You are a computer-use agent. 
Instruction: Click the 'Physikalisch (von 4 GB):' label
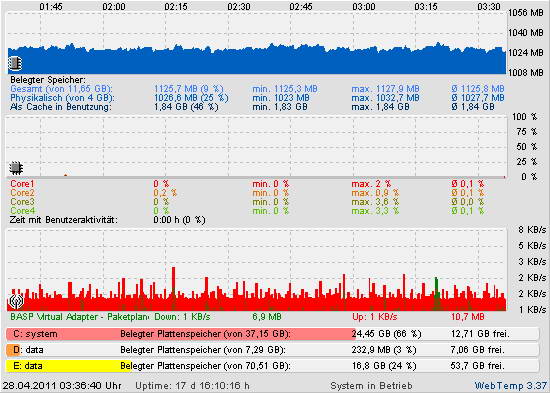pos(62,98)
